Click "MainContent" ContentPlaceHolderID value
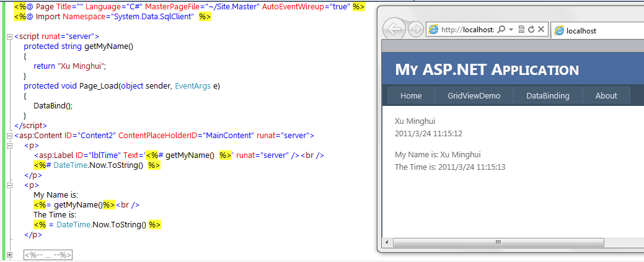Screen dimensions: 644x262 [x=228, y=136]
